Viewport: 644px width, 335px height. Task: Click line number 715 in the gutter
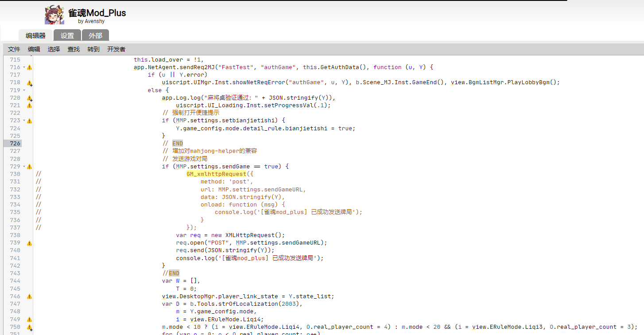pos(15,60)
